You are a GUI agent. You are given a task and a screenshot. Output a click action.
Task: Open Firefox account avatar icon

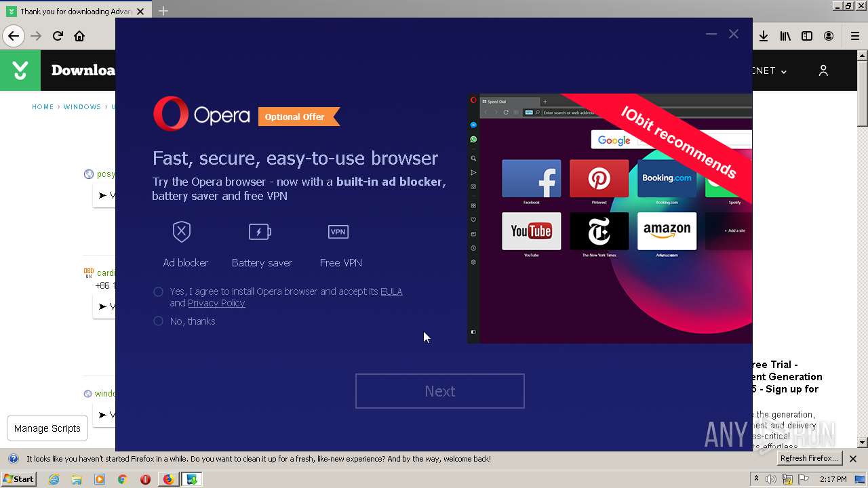pyautogui.click(x=829, y=36)
